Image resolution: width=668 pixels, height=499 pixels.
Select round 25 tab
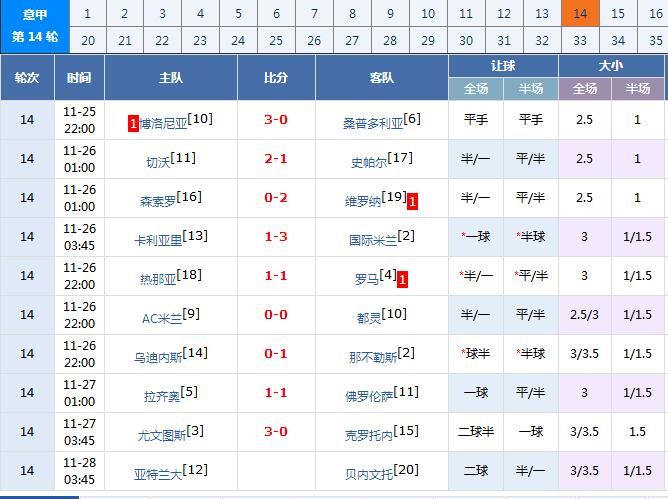[276, 40]
